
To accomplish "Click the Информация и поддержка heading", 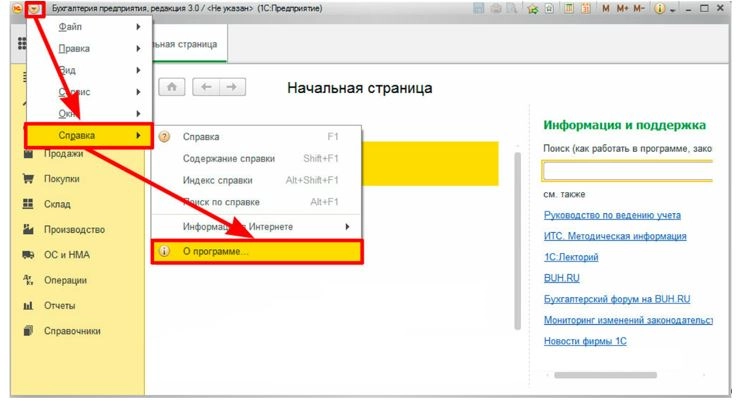I will [625, 125].
